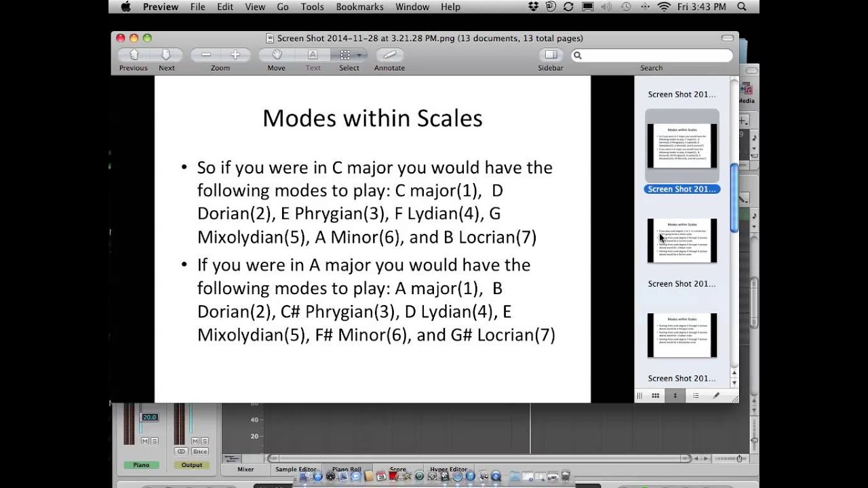The image size is (868, 488).
Task: Select the Move hand tool
Action: coord(277,55)
